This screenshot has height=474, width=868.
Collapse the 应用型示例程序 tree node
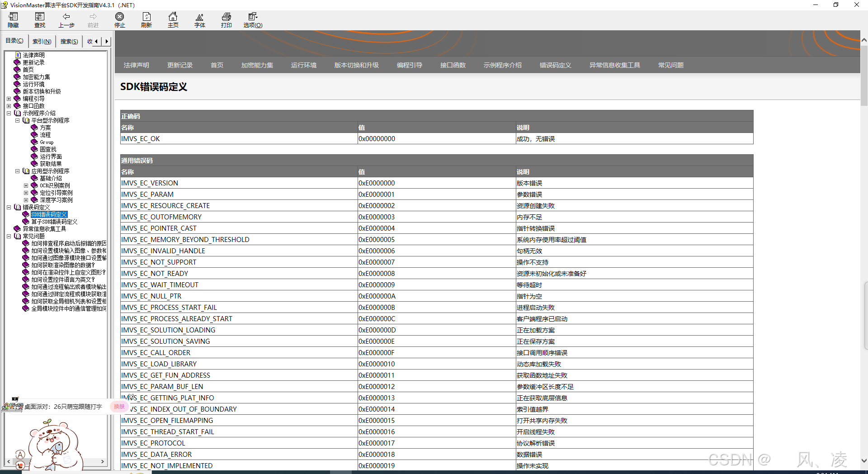click(17, 171)
